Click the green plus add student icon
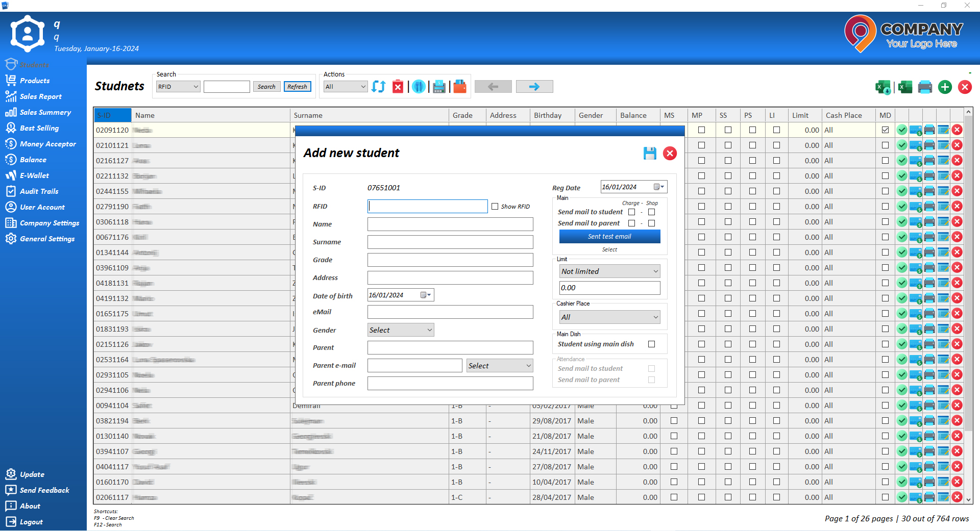980x531 pixels. pos(945,87)
